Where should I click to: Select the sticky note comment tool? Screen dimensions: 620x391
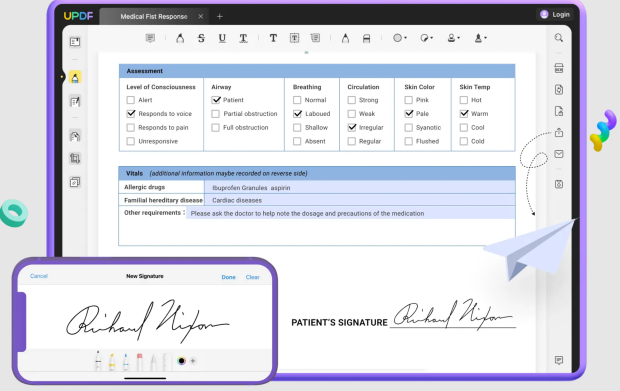[150, 38]
